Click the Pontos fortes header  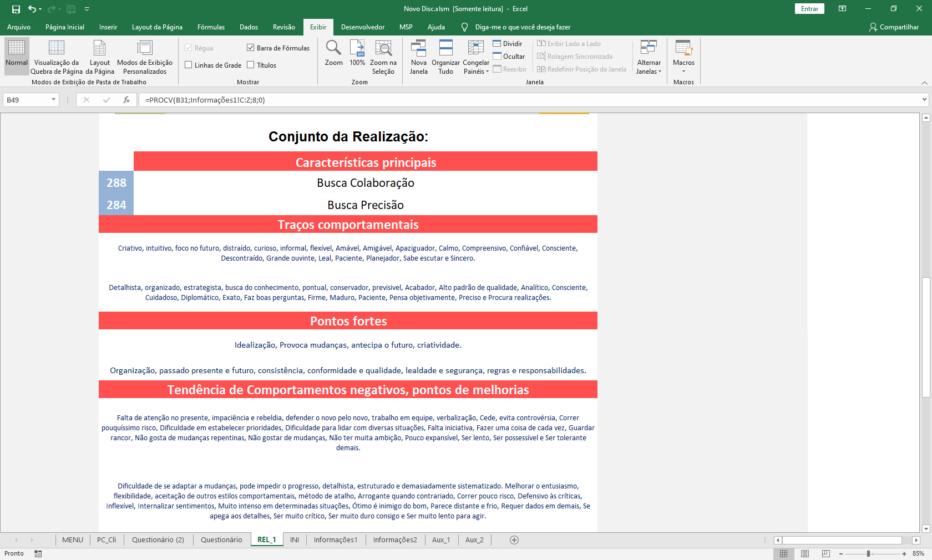click(x=348, y=321)
